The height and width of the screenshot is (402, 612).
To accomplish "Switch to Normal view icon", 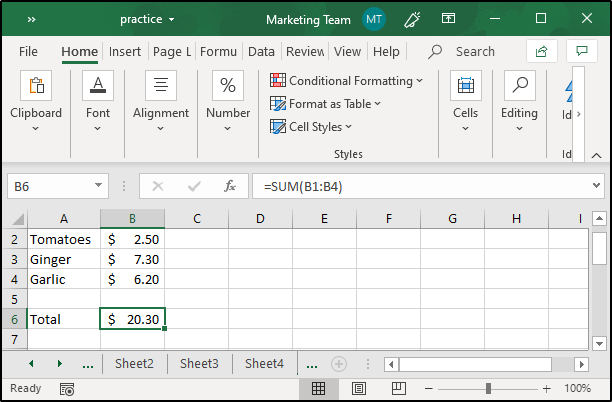I will (x=318, y=388).
